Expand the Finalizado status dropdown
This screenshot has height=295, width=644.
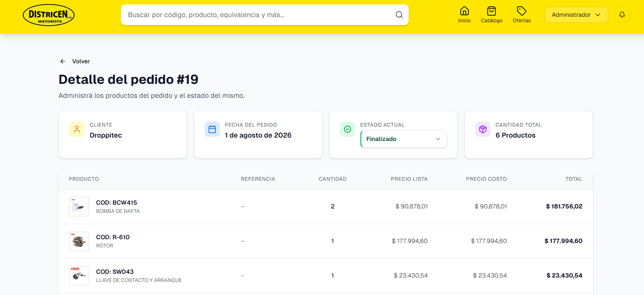coord(404,139)
